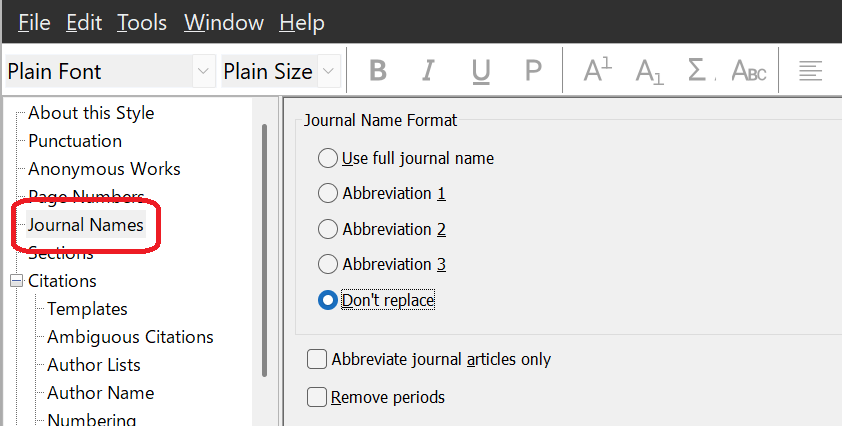Screen dimensions: 842x426
Task: Select the Plain (P) formatting icon
Action: [533, 70]
